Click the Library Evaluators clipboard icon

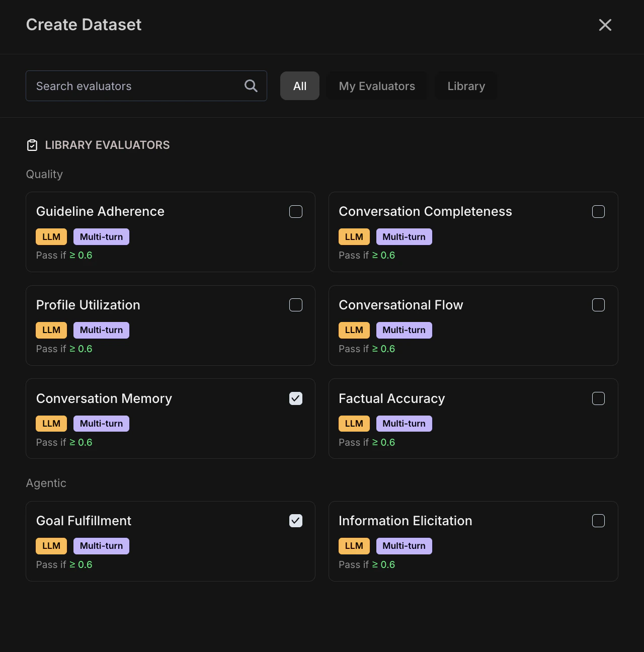32,145
